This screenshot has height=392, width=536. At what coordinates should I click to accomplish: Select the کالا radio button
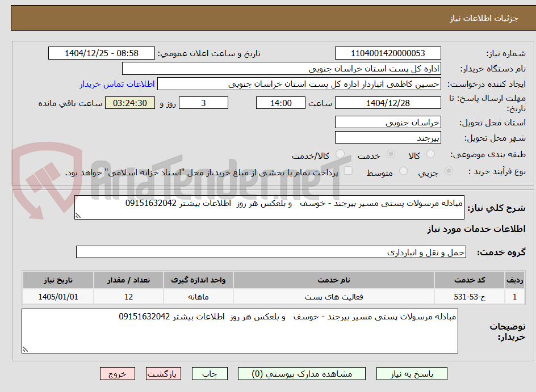pyautogui.click(x=430, y=154)
